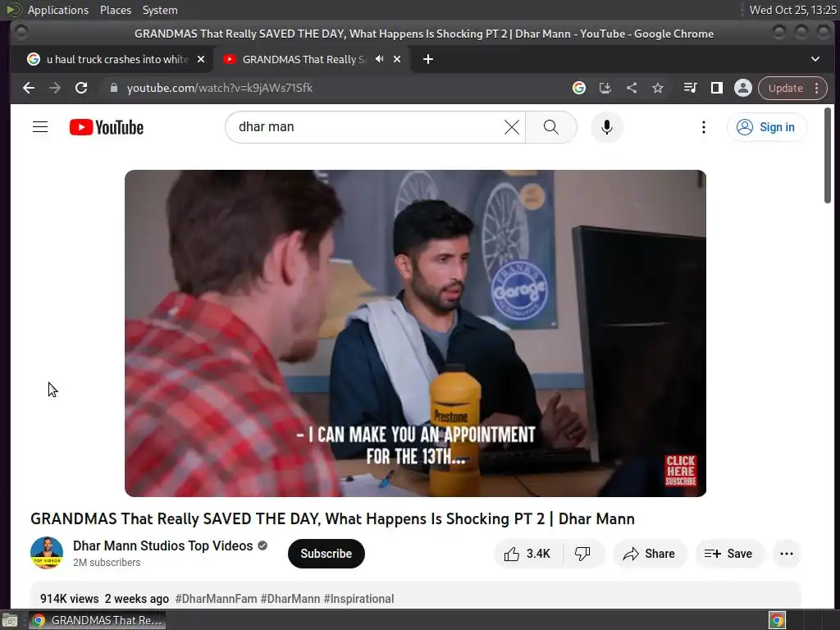The height and width of the screenshot is (630, 840).
Task: Click the 2M subscribers text
Action: (107, 563)
